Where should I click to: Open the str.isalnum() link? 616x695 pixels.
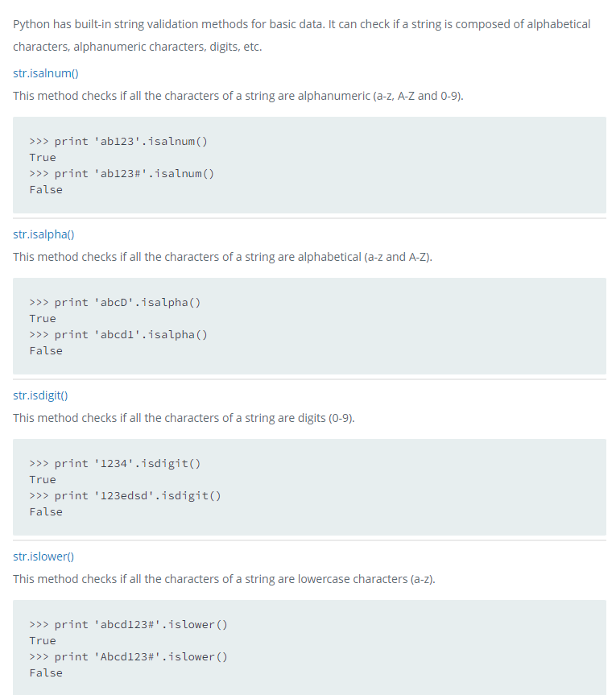tap(46, 73)
